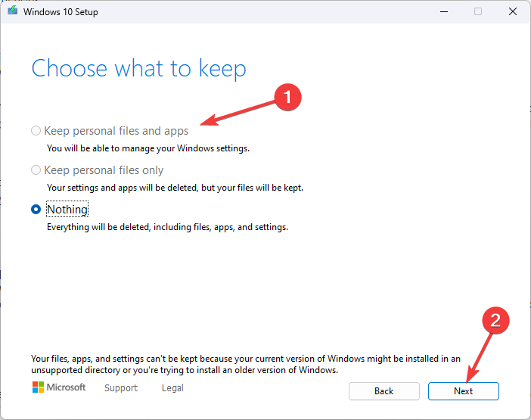Click the 'Windows 10 Setup' title text
The image size is (531, 420).
[61, 12]
